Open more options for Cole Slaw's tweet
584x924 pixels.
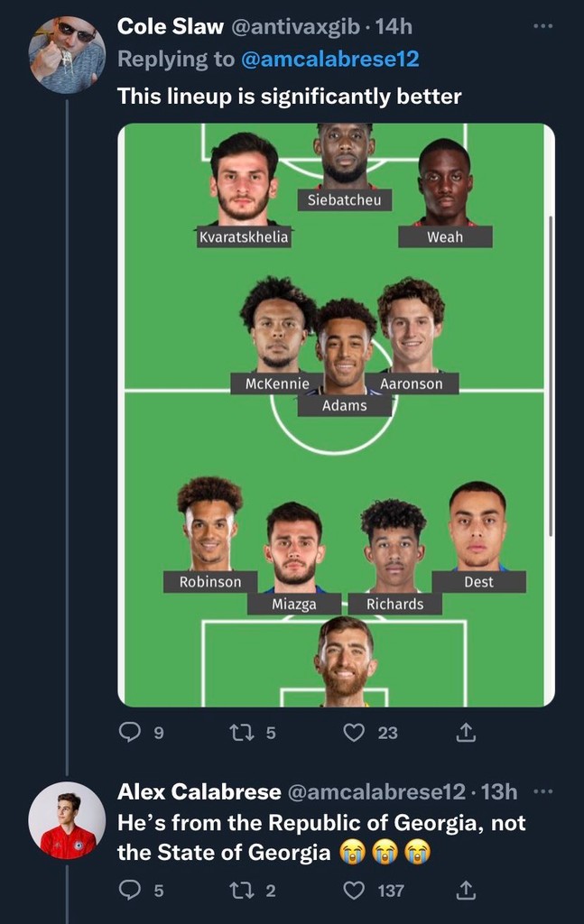click(542, 26)
